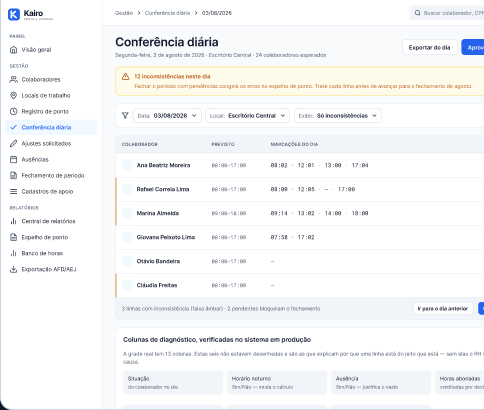Click Otávio Bandeira's avatar
The width and height of the screenshot is (484, 410).
tap(127, 261)
